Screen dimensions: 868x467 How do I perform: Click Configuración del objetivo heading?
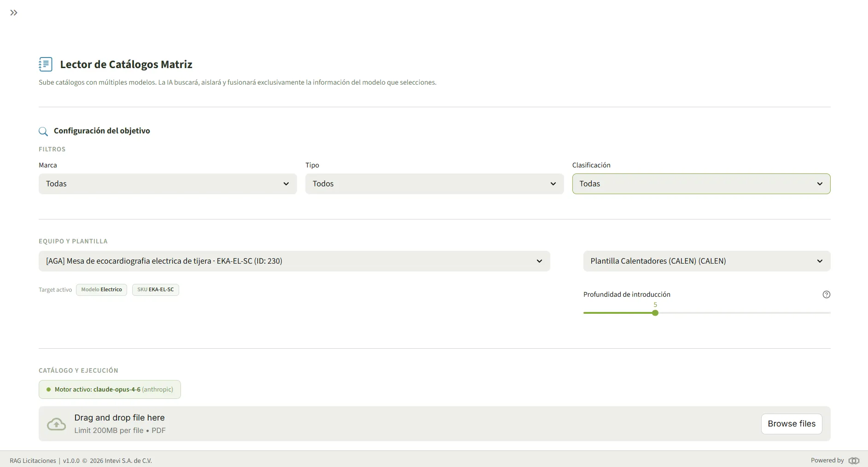coord(102,131)
